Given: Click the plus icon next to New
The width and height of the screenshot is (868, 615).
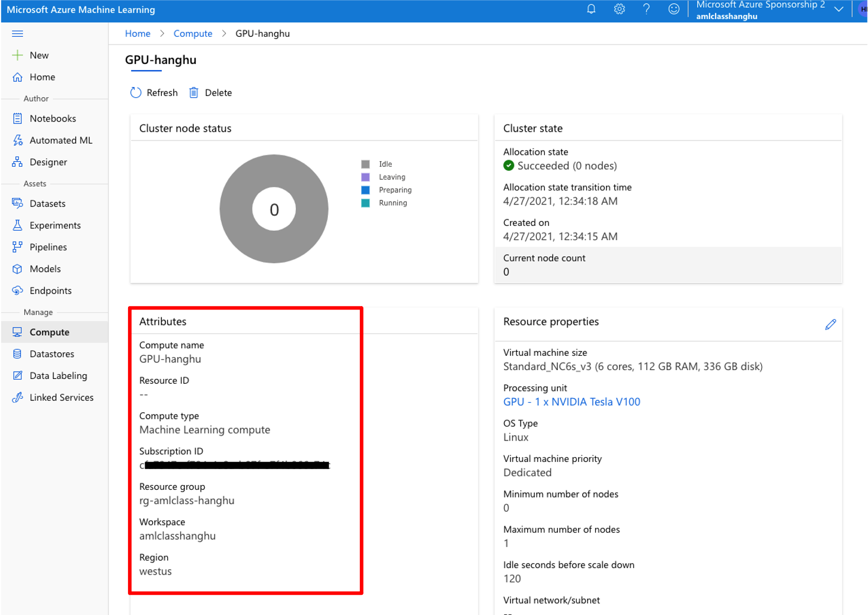Looking at the screenshot, I should click(18, 55).
